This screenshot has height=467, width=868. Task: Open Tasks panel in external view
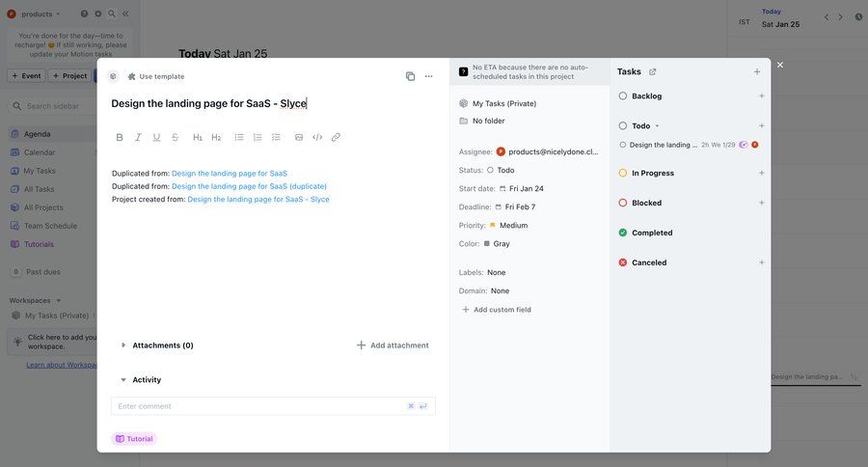[x=652, y=72]
